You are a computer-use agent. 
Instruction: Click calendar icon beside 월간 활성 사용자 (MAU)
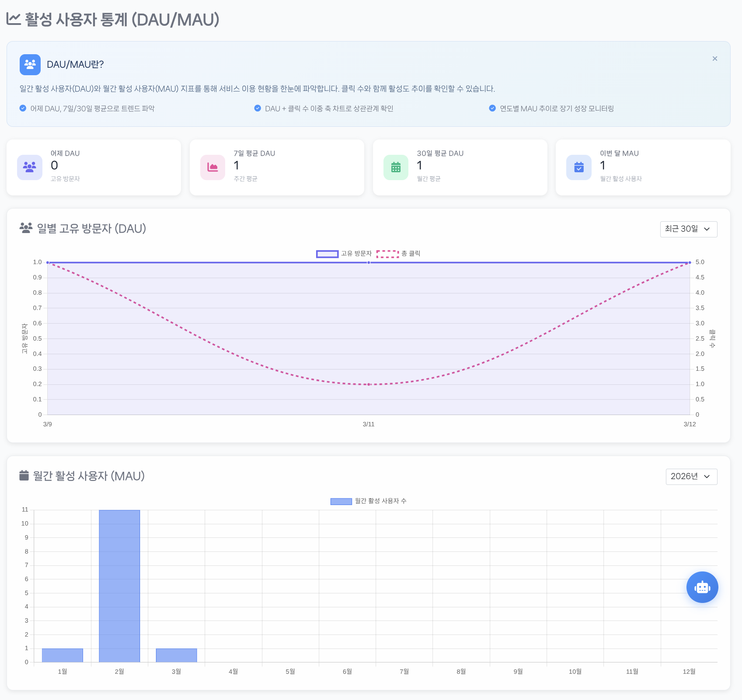(x=24, y=475)
